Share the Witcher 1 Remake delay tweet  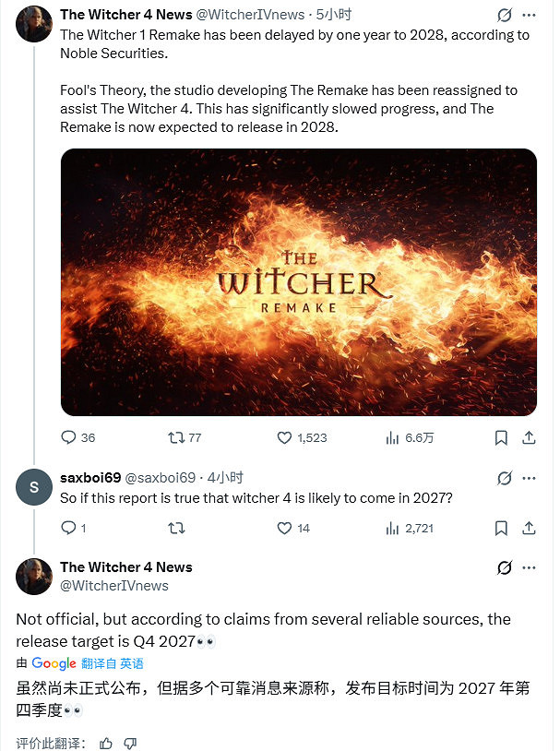tap(531, 437)
